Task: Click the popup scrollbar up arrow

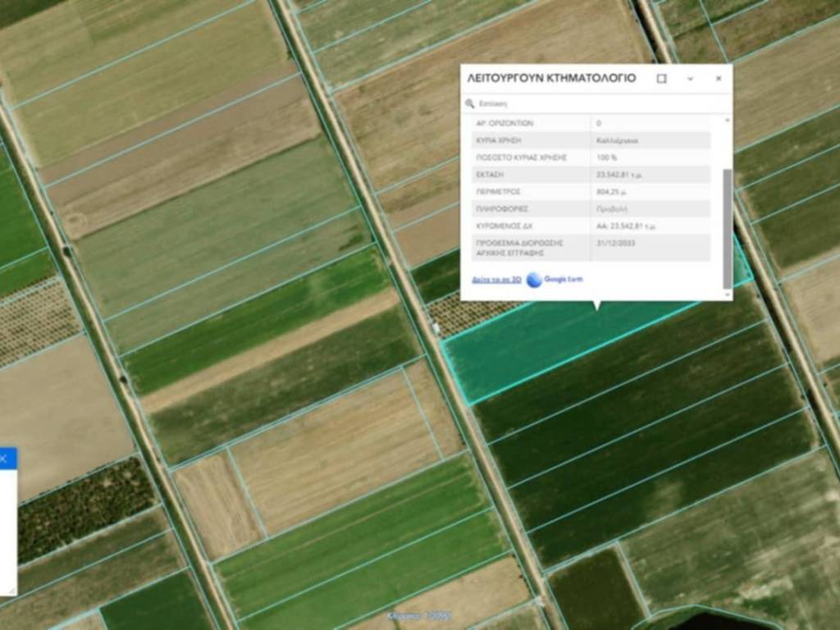Action: (x=727, y=121)
